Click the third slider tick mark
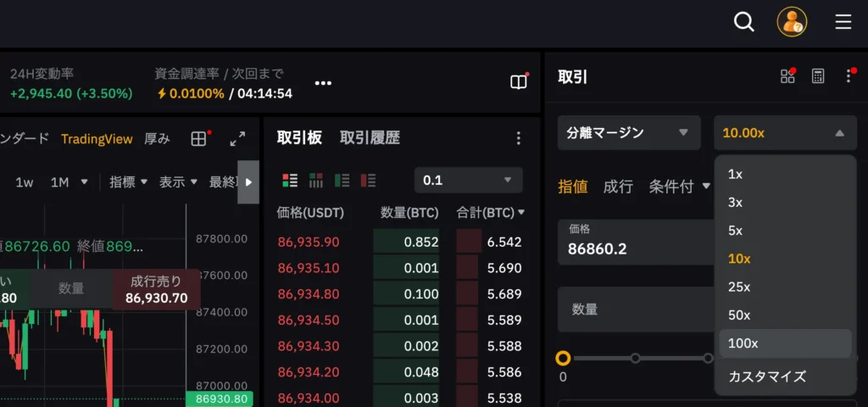868x407 pixels. [708, 359]
